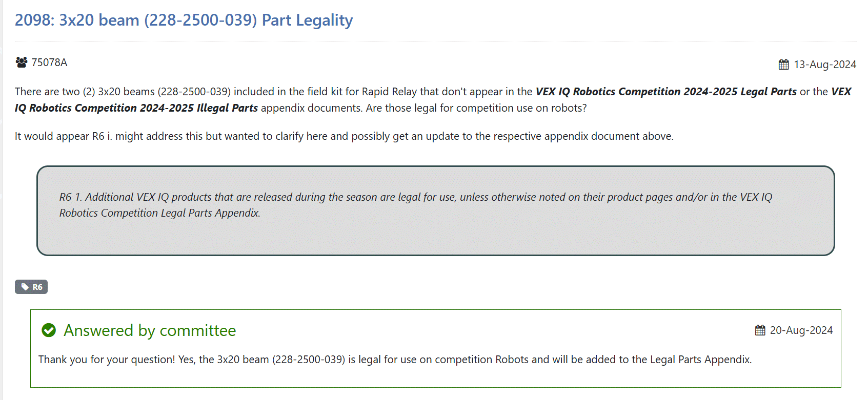Image resolution: width=868 pixels, height=400 pixels.
Task: Click the sentence mentioning R6 i. clarification
Action: (344, 136)
